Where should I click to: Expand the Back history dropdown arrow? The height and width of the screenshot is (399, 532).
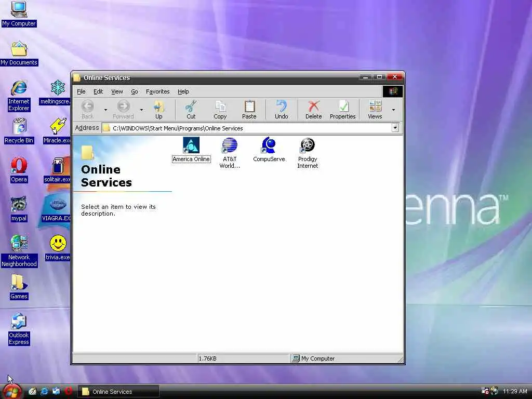point(105,110)
